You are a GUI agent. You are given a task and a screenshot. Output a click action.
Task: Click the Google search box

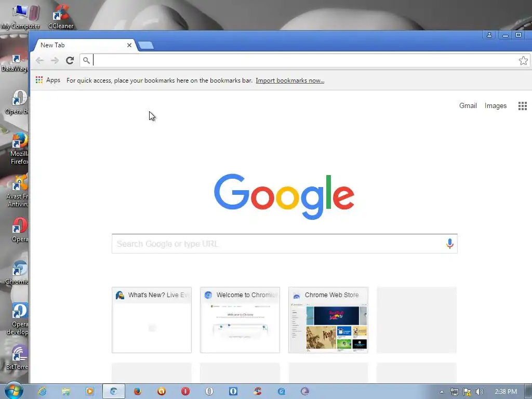284,244
